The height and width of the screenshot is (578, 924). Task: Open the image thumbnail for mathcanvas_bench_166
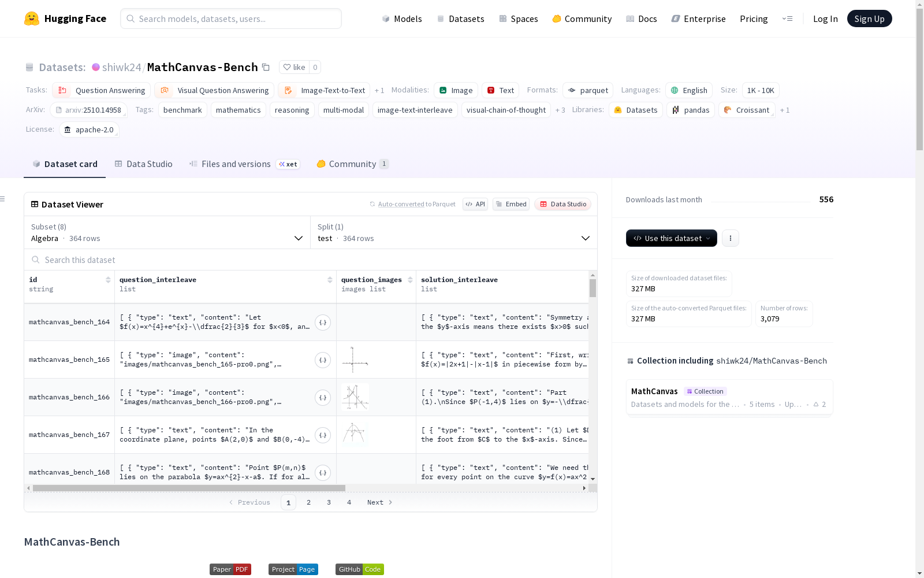coord(355,397)
